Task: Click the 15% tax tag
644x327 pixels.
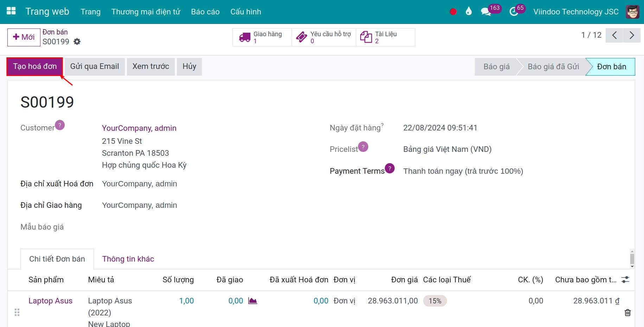Action: pyautogui.click(x=435, y=301)
